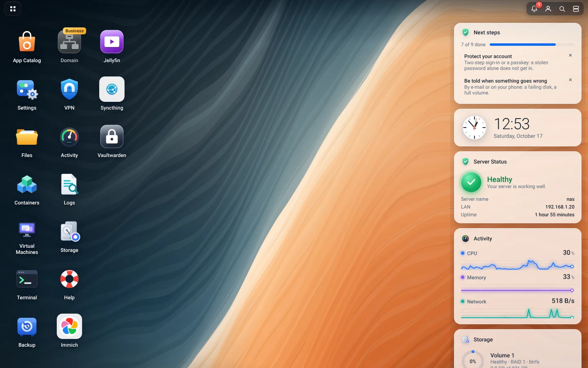Click the Activity widget title
Image resolution: width=588 pixels, height=368 pixels.
click(483, 238)
